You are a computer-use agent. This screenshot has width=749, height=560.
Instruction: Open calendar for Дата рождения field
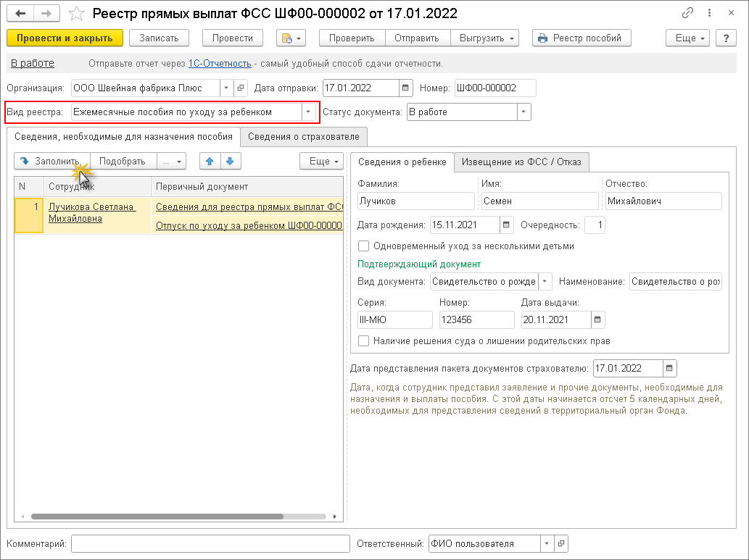coord(507,225)
